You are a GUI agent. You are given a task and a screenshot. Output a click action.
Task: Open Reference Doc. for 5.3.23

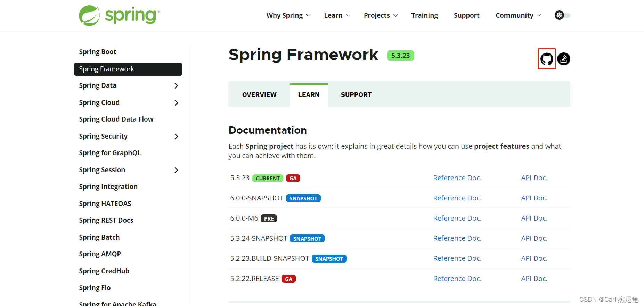click(457, 178)
